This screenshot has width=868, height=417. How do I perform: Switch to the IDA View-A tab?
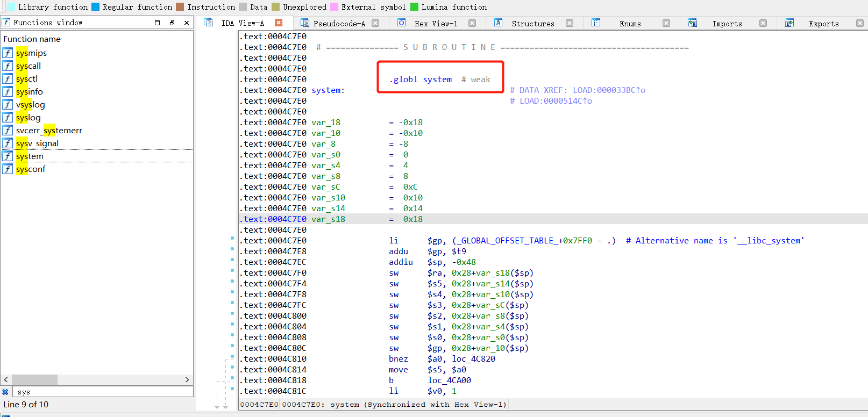(243, 23)
